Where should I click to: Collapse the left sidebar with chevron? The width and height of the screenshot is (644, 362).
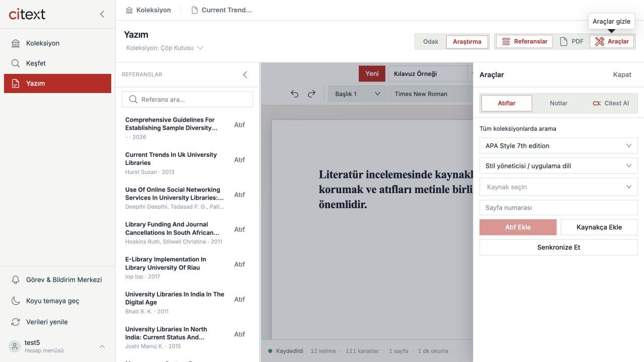click(102, 14)
